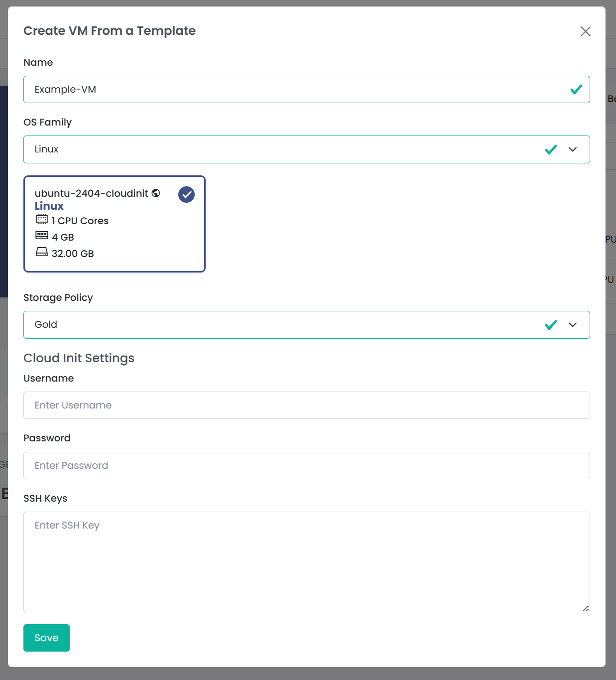The image size is (616, 680).
Task: Click the CPU cores icon on the template card
Action: click(42, 220)
